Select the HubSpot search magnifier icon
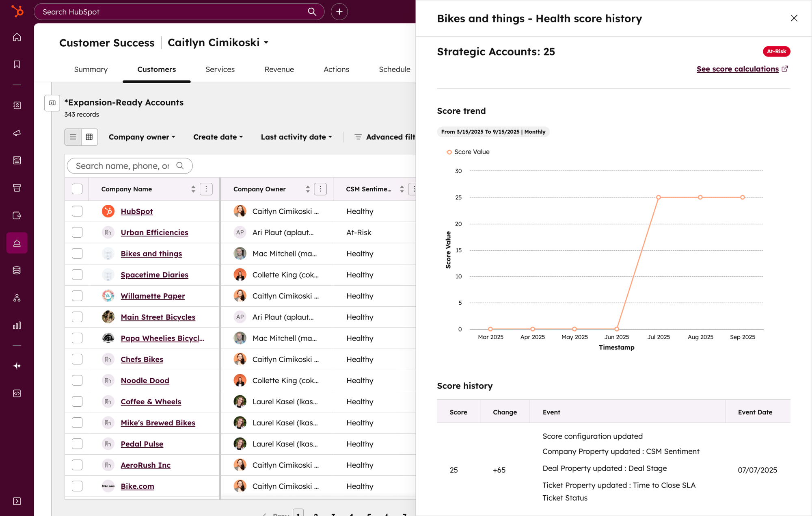 (x=311, y=11)
